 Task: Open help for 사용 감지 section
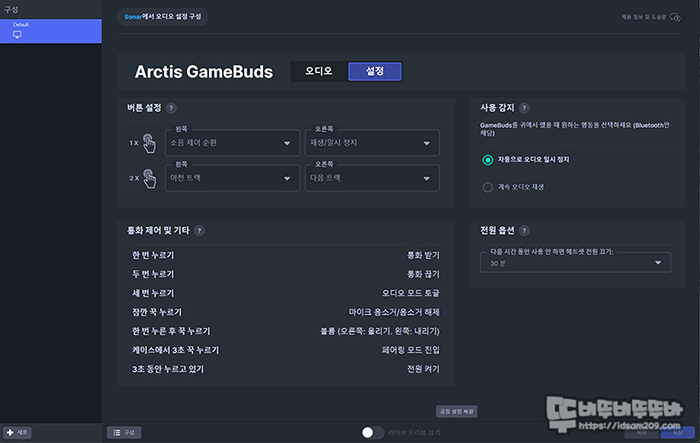(x=525, y=108)
